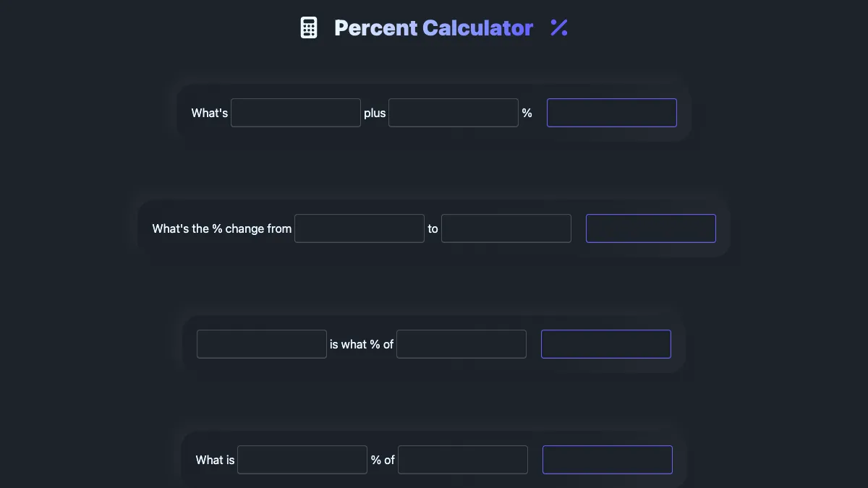Screen dimensions: 868x488
Task: Click the "What is" label in the bottom row
Action: [x=215, y=460]
